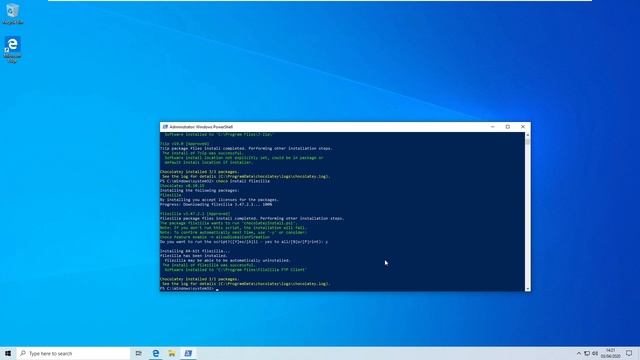Show hidden system tray icons
The width and height of the screenshot is (640, 360).
tap(578, 353)
